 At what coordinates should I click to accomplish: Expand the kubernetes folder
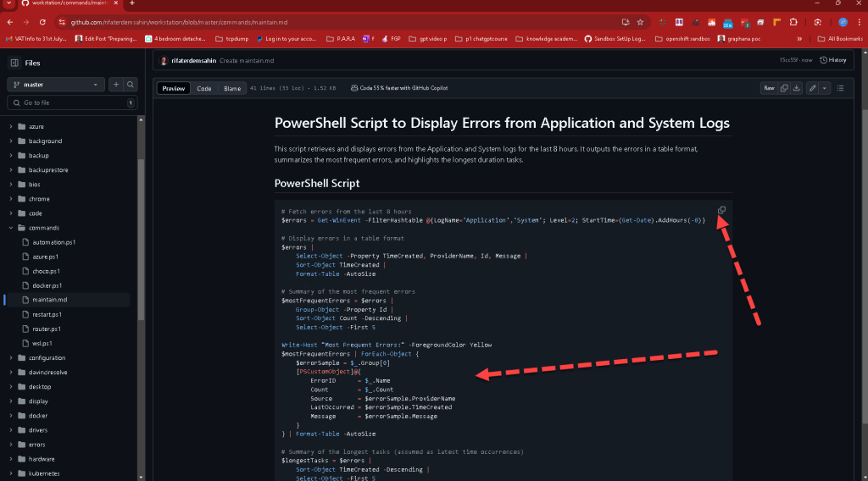(11, 473)
